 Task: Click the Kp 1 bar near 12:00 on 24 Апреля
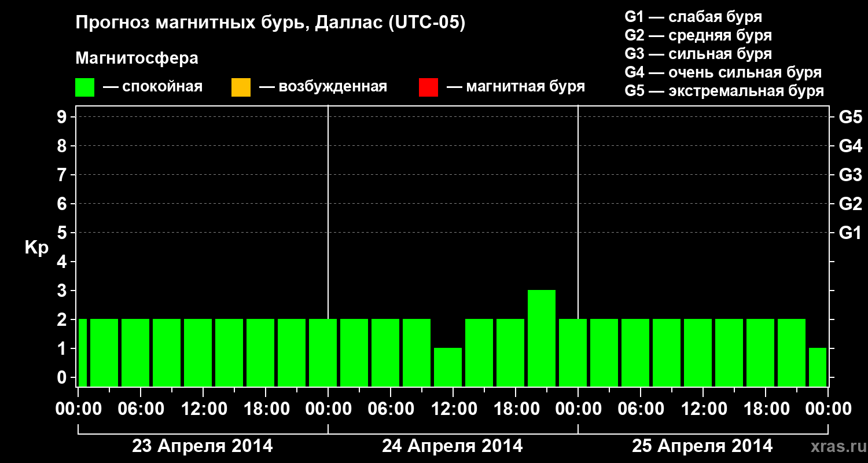click(448, 367)
